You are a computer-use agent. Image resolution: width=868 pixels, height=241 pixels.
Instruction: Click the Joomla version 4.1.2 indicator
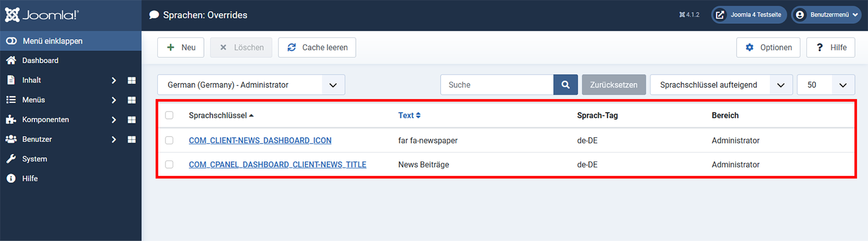coord(689,15)
